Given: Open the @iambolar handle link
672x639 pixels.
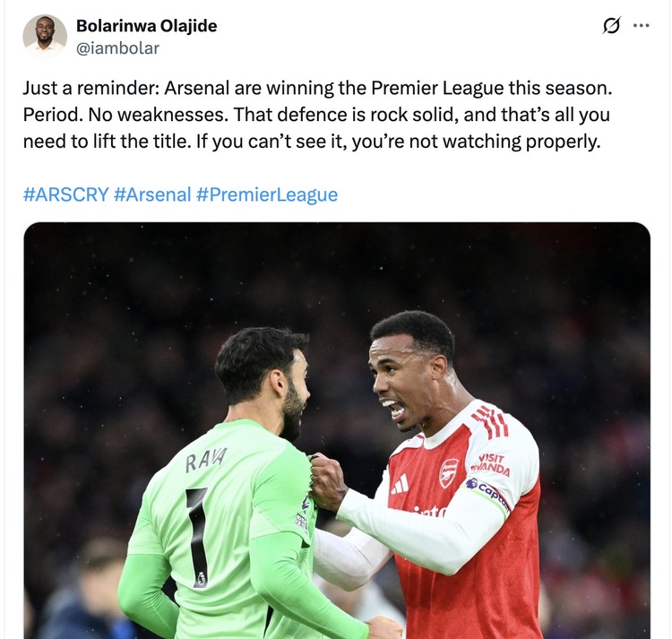Looking at the screenshot, I should pos(117,48).
